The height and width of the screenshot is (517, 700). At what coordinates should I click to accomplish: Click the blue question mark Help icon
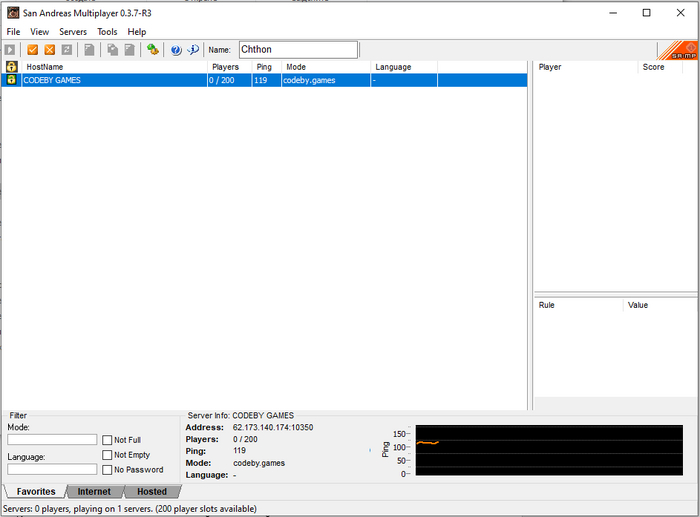(x=176, y=50)
